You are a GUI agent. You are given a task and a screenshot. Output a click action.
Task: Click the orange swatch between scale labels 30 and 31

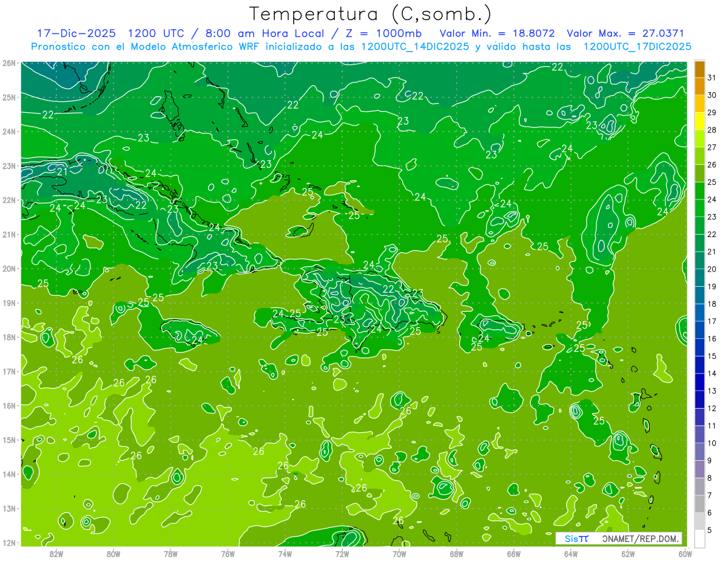point(699,87)
